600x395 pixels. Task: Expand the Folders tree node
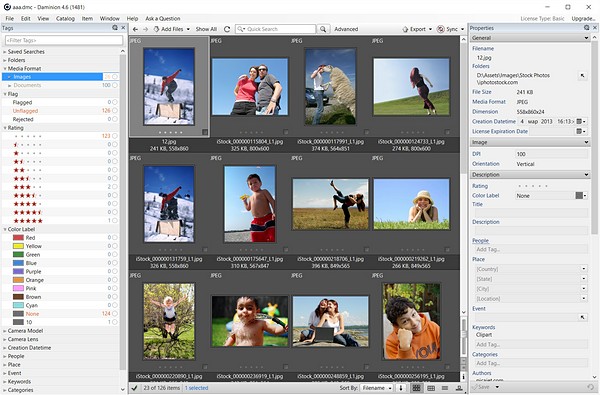[5, 60]
